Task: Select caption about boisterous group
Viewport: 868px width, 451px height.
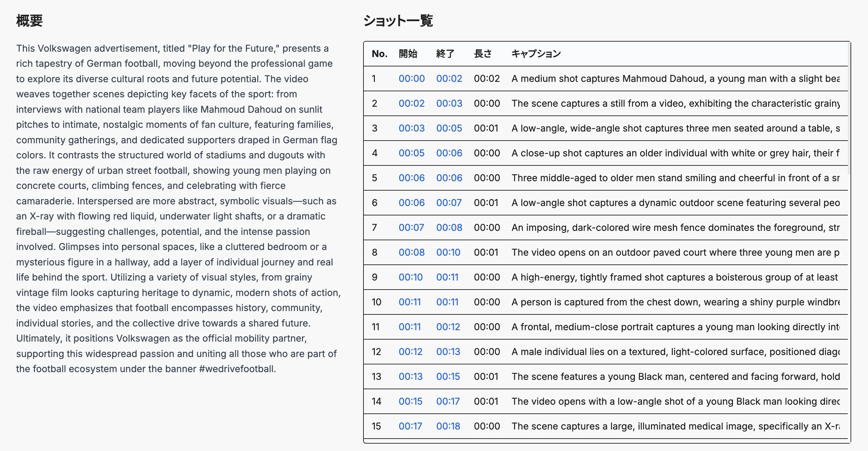Action: 676,277
